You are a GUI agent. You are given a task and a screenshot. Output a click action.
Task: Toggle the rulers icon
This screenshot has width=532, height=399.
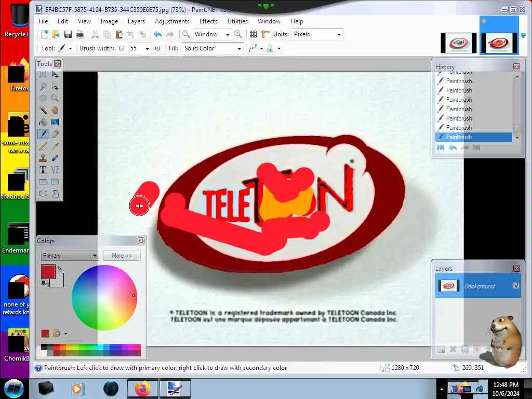265,34
